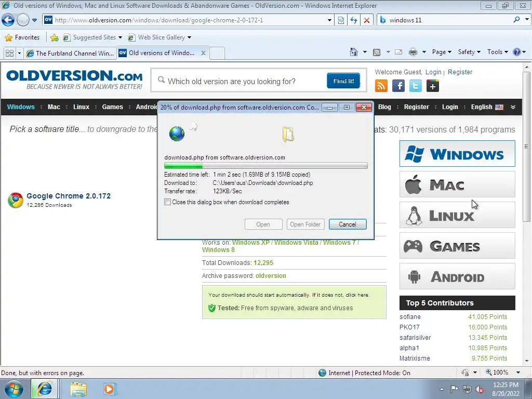Expand the Tools menu
Viewport: 532px width, 399px height.
(x=497, y=52)
